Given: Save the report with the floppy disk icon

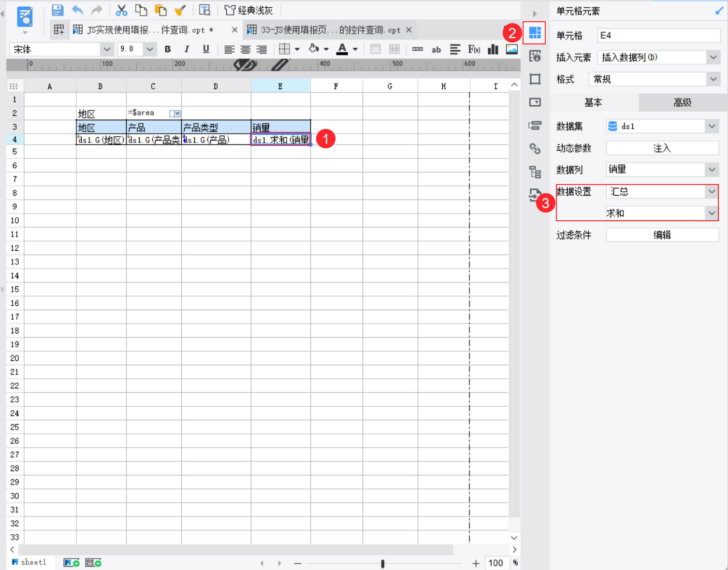Looking at the screenshot, I should click(58, 10).
